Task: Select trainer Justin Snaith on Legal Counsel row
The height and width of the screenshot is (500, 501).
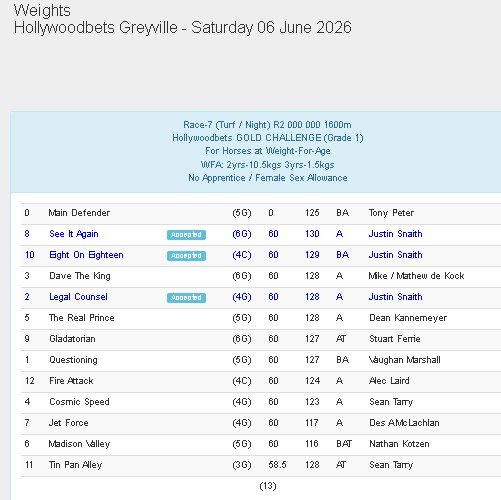Action: click(395, 297)
